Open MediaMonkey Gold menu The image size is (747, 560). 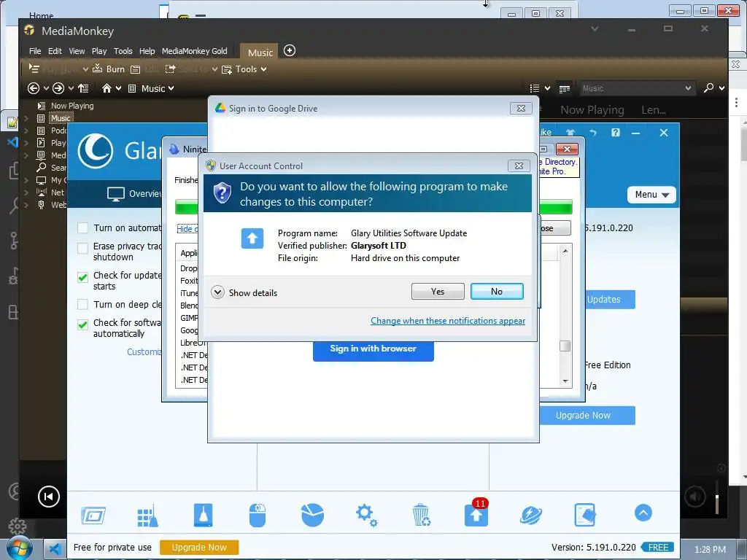tap(194, 51)
